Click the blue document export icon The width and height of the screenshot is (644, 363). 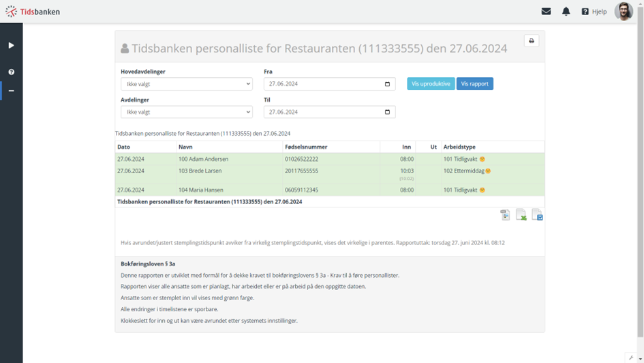tap(537, 215)
